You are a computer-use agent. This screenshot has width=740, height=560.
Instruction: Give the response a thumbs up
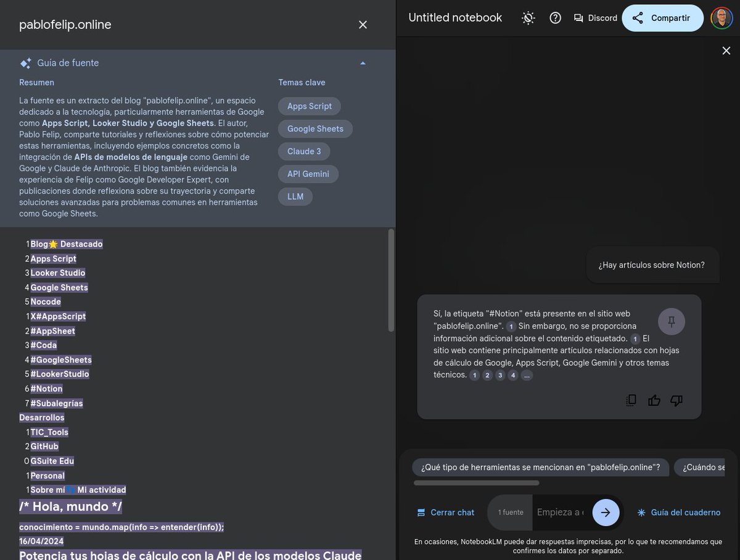(x=654, y=400)
